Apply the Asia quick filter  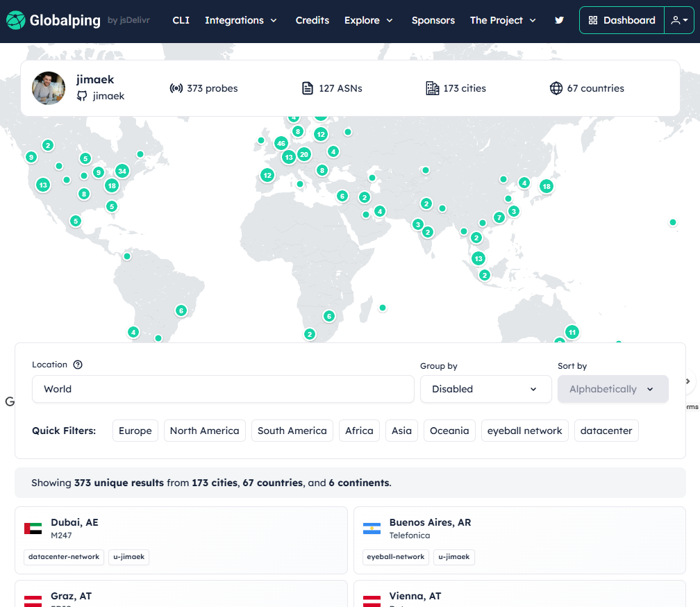click(x=401, y=431)
